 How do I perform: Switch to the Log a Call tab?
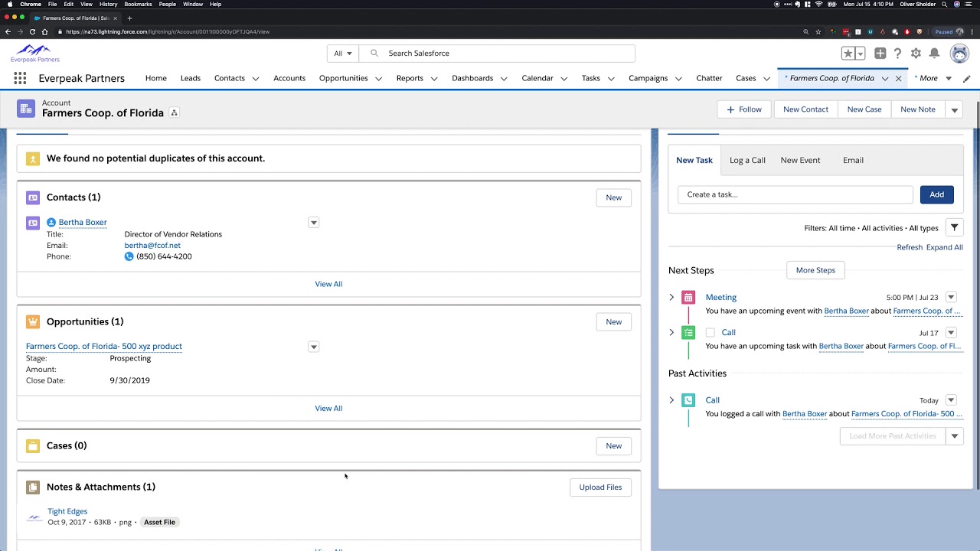(747, 160)
